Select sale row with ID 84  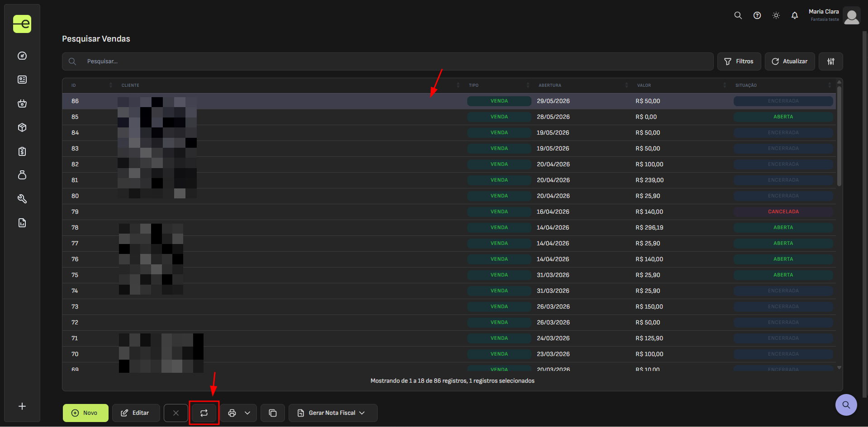[x=449, y=133]
